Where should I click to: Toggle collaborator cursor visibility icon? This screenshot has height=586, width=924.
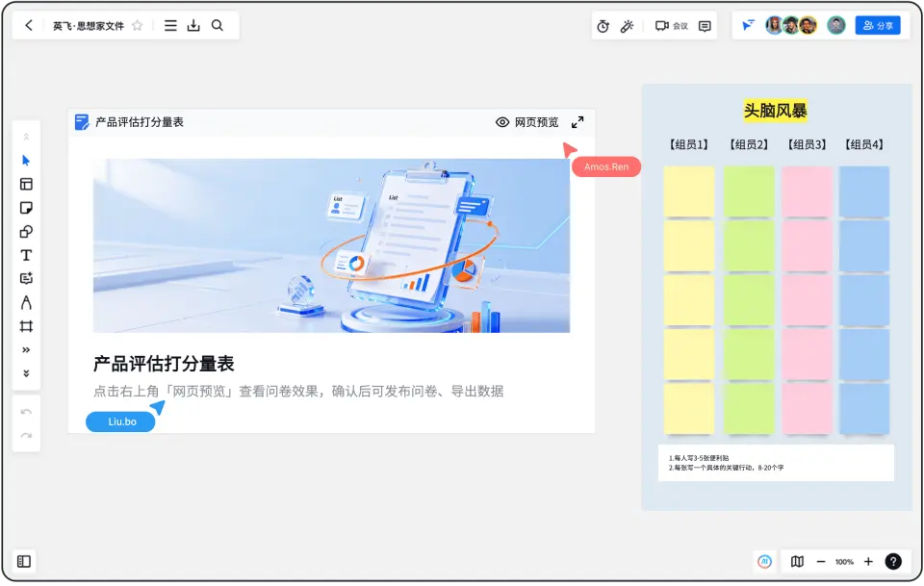point(748,25)
